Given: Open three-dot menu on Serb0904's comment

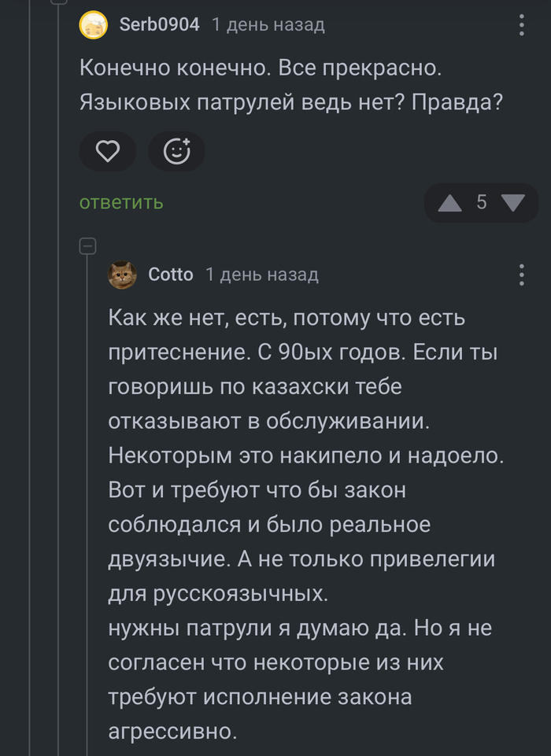Looking at the screenshot, I should pyautogui.click(x=521, y=25).
